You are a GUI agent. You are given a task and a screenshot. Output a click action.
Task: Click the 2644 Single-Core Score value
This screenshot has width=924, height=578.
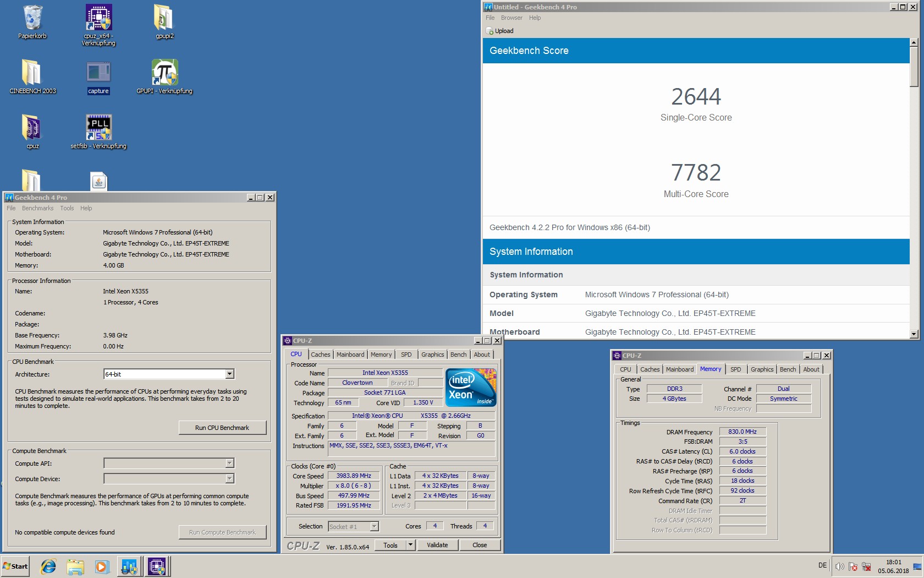[x=696, y=97]
